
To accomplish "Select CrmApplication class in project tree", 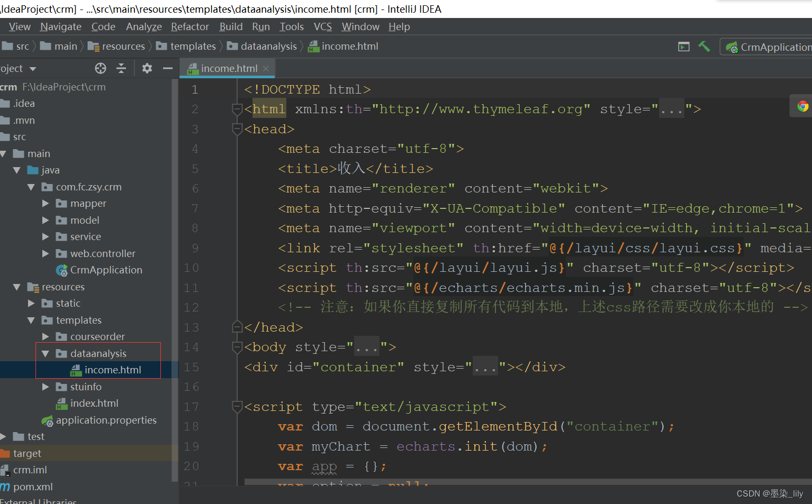I will point(99,270).
